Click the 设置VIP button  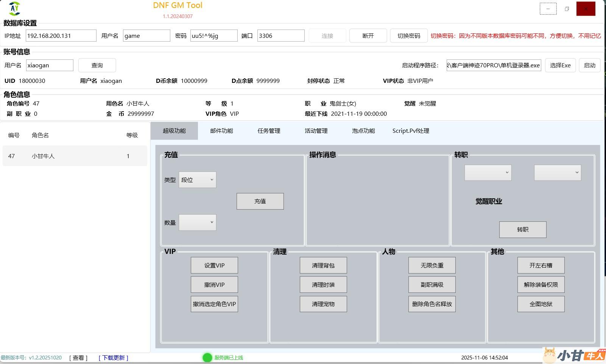214,265
